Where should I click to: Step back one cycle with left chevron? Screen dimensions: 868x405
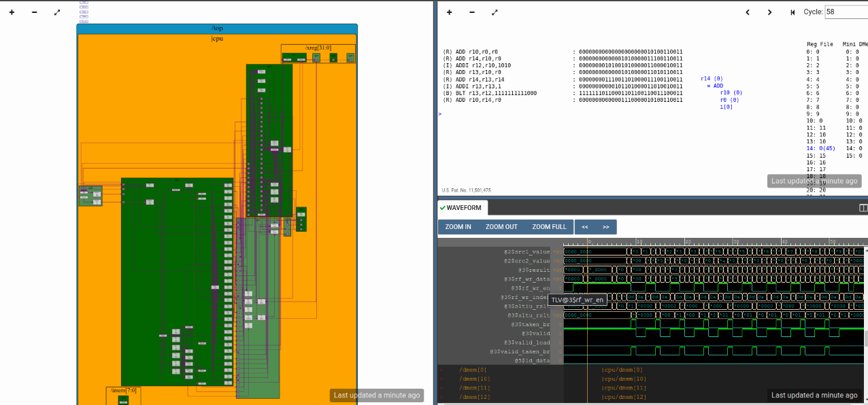point(747,12)
